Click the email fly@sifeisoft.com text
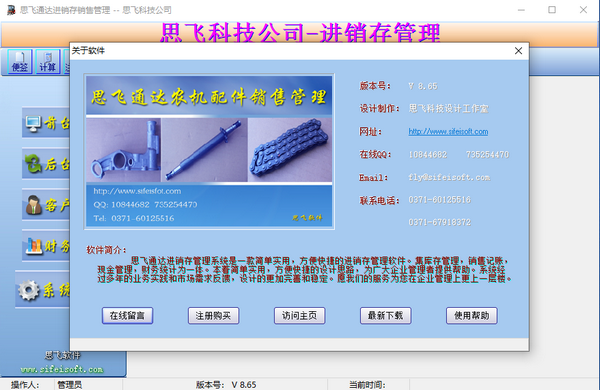600x390 pixels. pos(449,177)
